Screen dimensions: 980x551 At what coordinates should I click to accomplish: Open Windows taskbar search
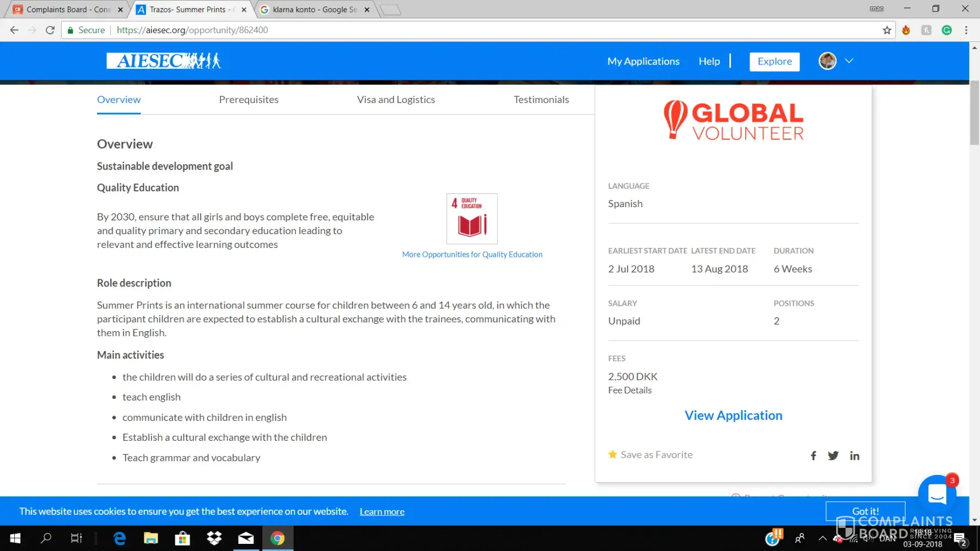46,538
